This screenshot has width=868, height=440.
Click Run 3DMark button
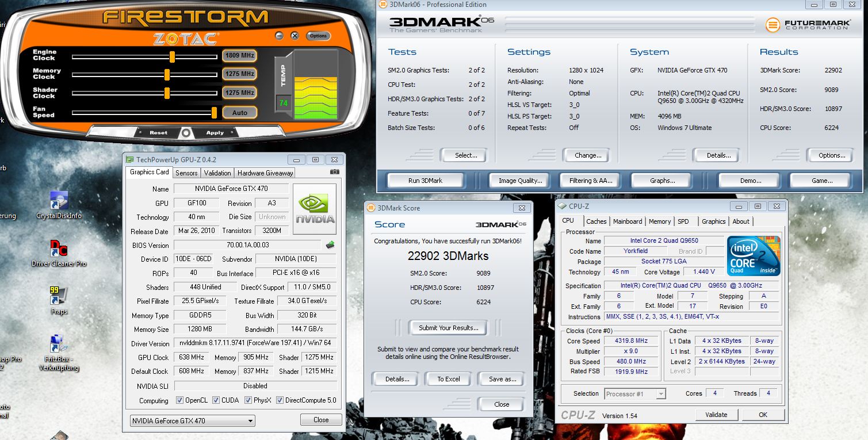point(425,181)
